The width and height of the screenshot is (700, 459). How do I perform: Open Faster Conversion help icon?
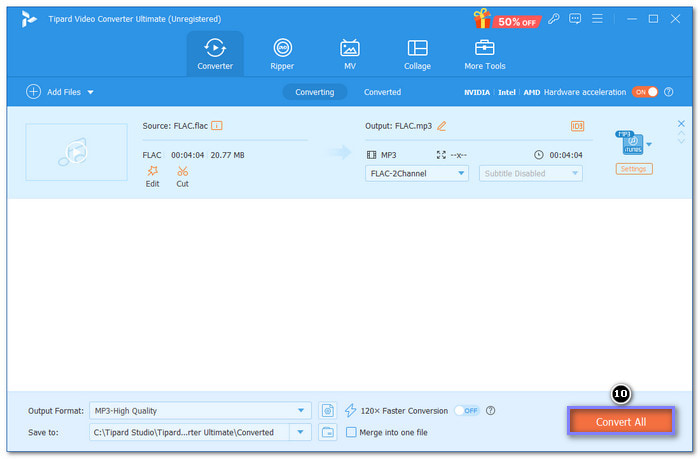tap(490, 410)
